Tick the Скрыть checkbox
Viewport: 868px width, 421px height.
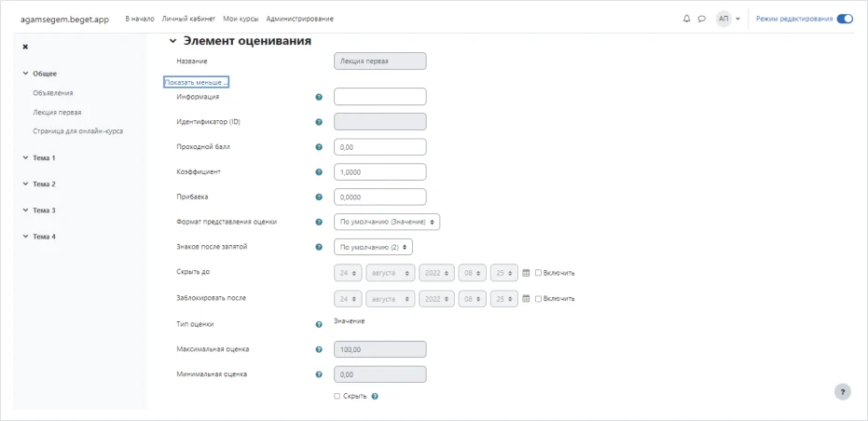tap(338, 396)
